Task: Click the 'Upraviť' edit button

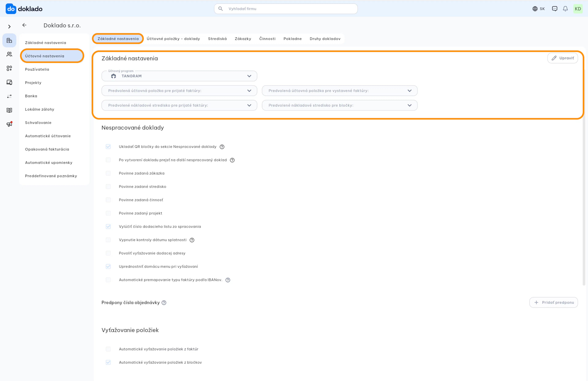Action: [562, 58]
